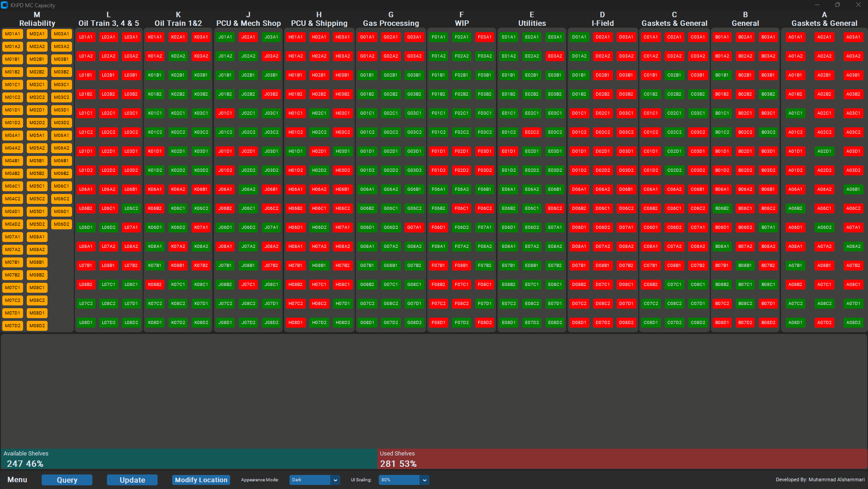Select shelf H08D2
868x489 pixels.
343,323
